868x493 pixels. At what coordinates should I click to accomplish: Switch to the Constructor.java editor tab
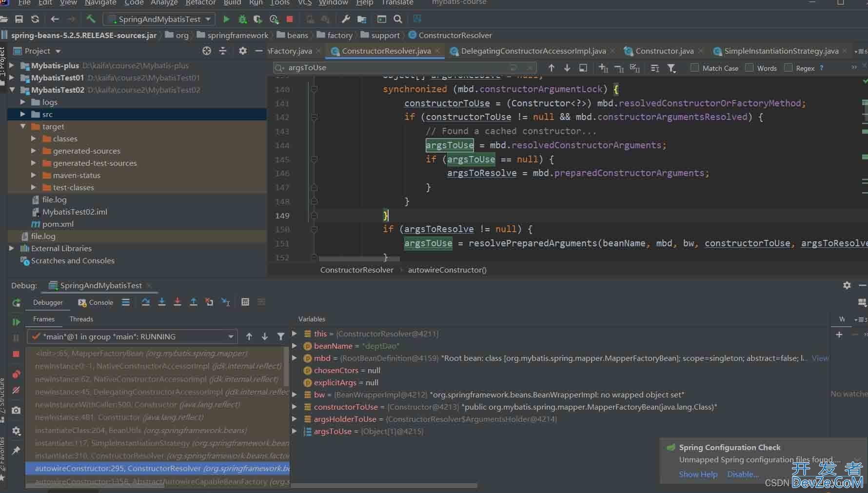click(x=664, y=51)
